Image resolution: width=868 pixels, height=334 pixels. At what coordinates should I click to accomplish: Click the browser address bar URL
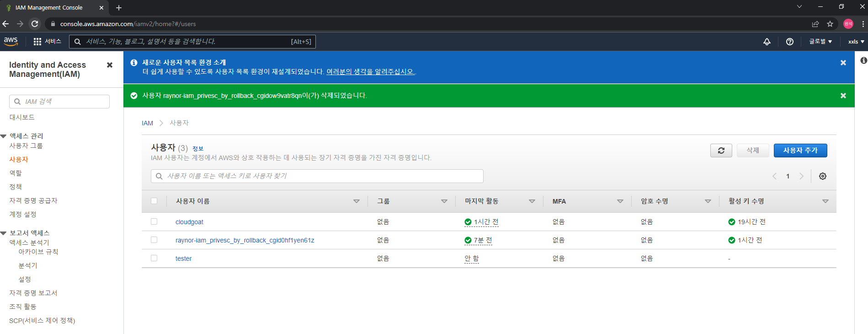pyautogui.click(x=128, y=24)
